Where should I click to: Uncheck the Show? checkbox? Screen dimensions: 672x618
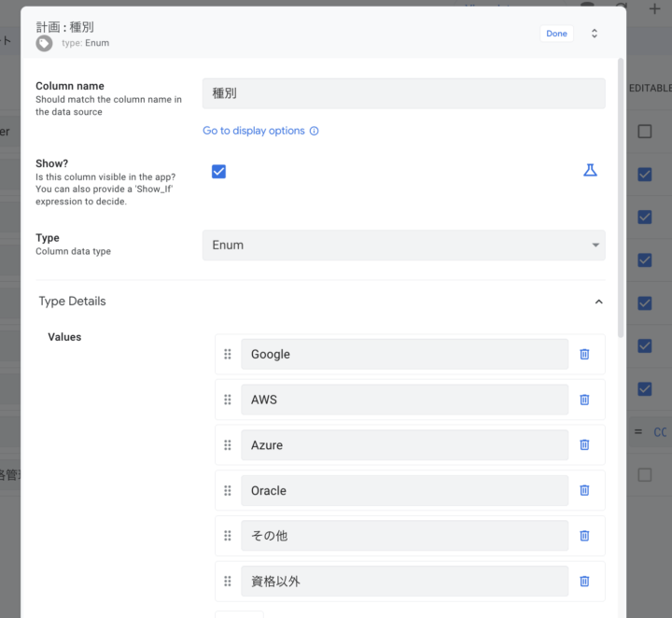(x=218, y=172)
